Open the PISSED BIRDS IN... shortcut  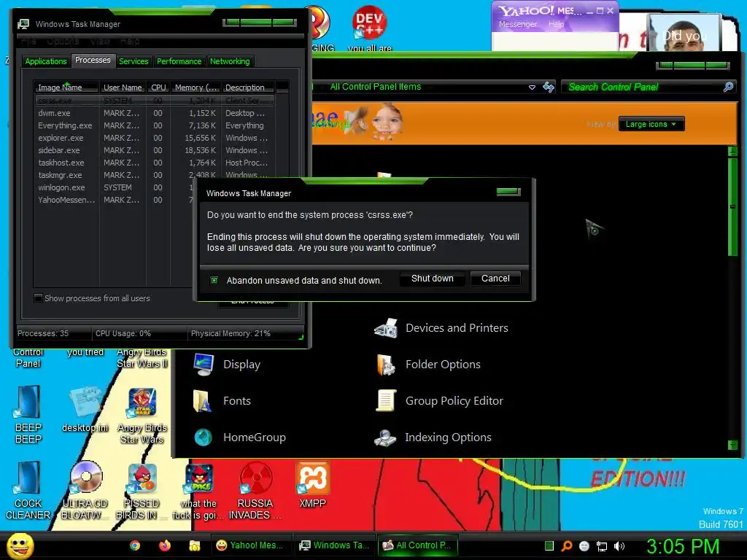[x=142, y=491]
